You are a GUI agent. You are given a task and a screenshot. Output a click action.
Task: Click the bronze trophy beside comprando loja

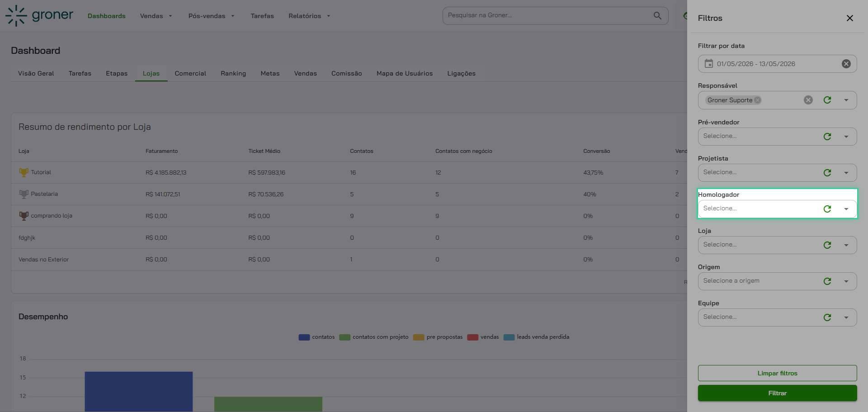pos(24,216)
